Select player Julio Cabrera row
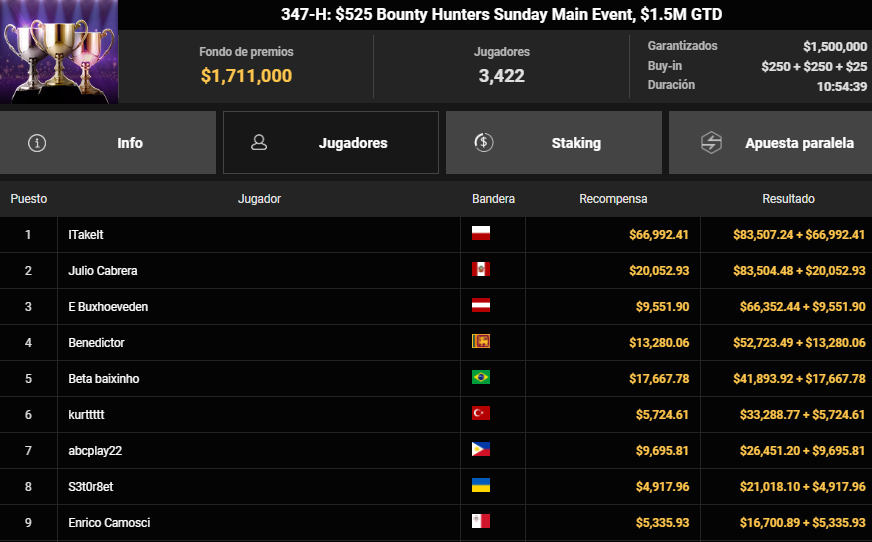This screenshot has height=542, width=872. [x=436, y=271]
